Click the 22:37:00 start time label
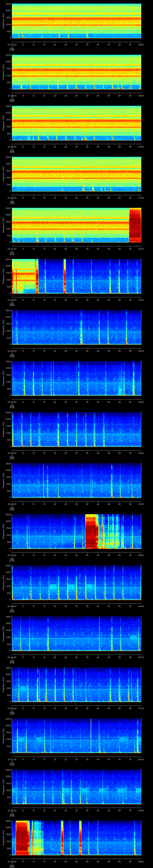This screenshot has width=153, height=868. coord(12,44)
